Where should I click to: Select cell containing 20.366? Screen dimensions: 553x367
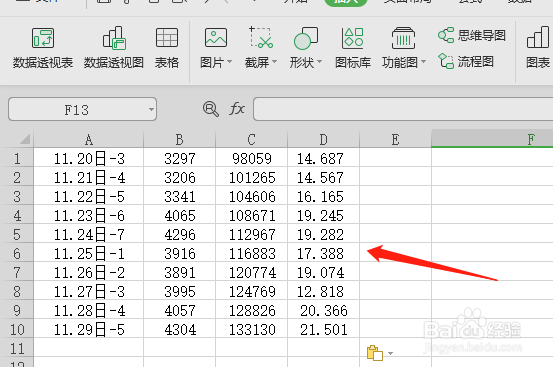pos(323,311)
